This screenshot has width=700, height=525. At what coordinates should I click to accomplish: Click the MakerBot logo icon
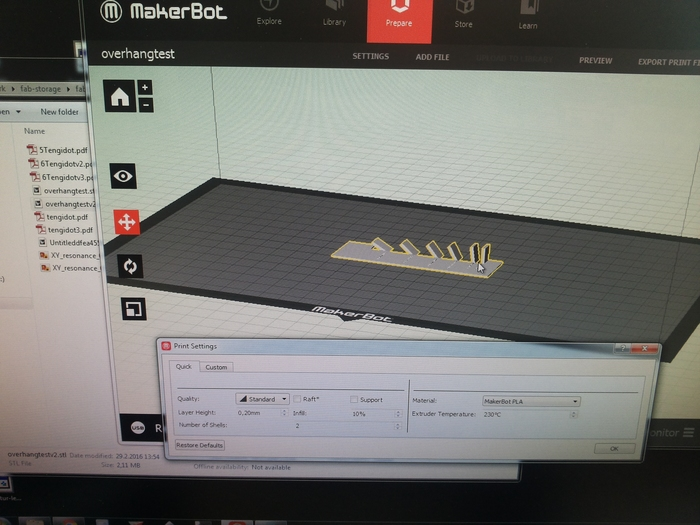click(111, 11)
